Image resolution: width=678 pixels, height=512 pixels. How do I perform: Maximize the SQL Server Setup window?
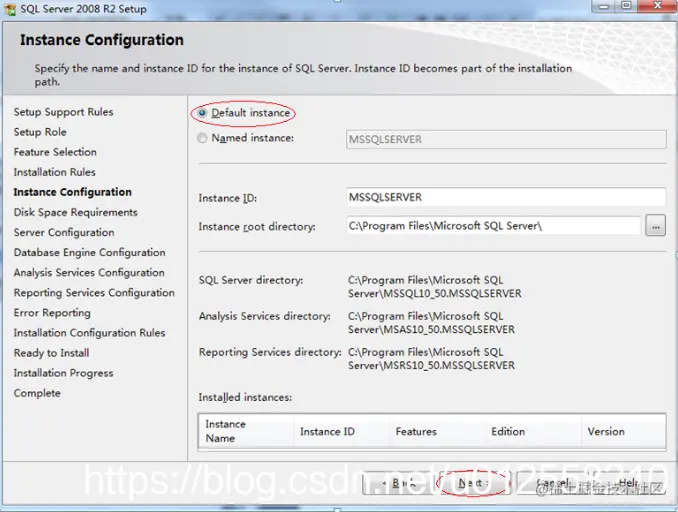point(627,6)
